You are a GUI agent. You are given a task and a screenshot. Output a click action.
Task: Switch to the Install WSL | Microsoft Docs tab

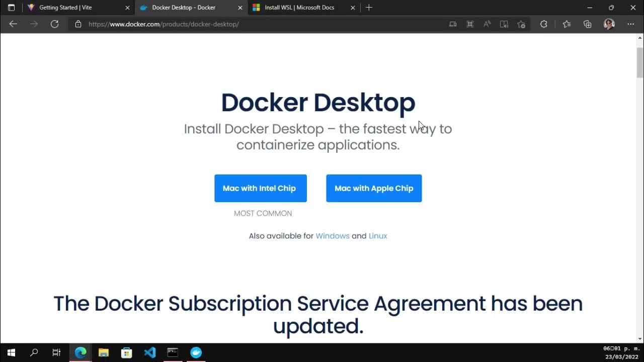point(304,8)
